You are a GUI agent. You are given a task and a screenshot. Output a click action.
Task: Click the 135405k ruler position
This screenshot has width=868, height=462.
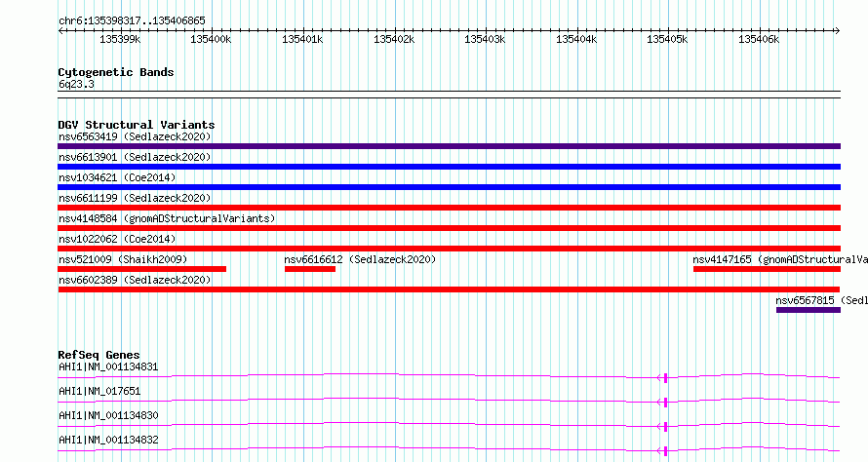coord(667,39)
